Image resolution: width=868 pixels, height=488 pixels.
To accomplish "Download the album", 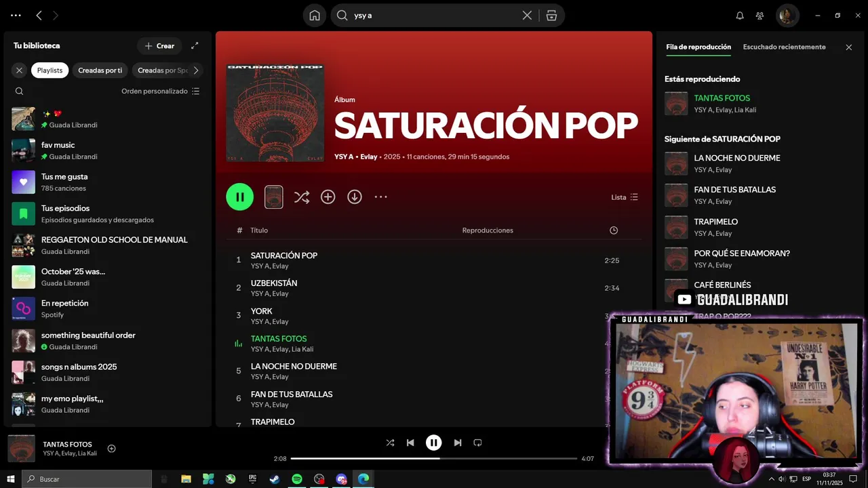I will pyautogui.click(x=355, y=197).
